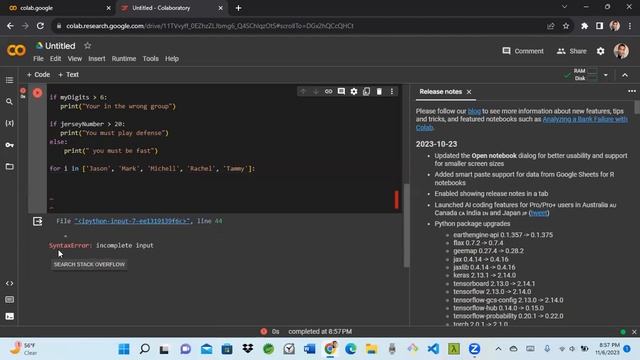Close the Release notes tab
The height and width of the screenshot is (360, 640).
tap(469, 92)
